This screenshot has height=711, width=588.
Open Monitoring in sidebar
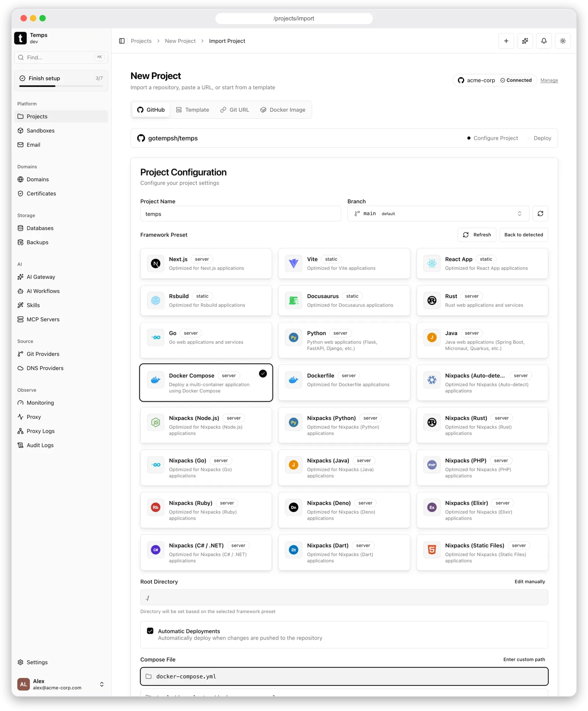click(x=61, y=403)
